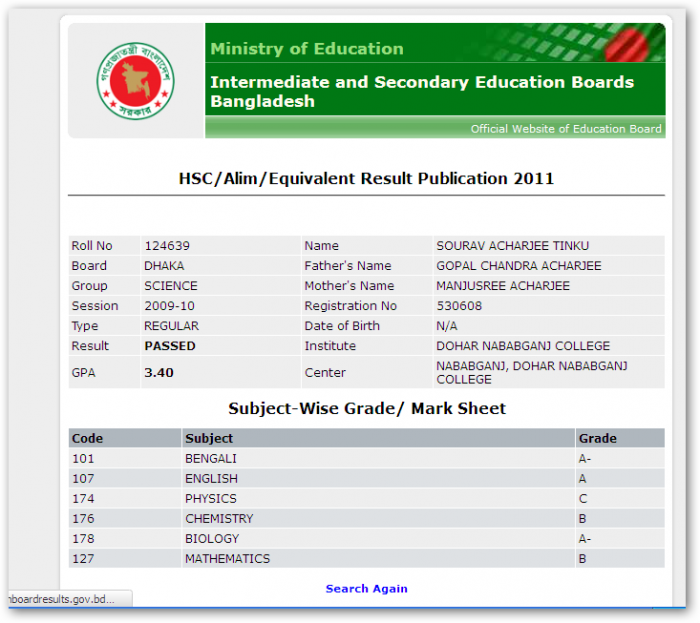This screenshot has width=700, height=623.
Task: Click the Institute label
Action: click(x=330, y=346)
